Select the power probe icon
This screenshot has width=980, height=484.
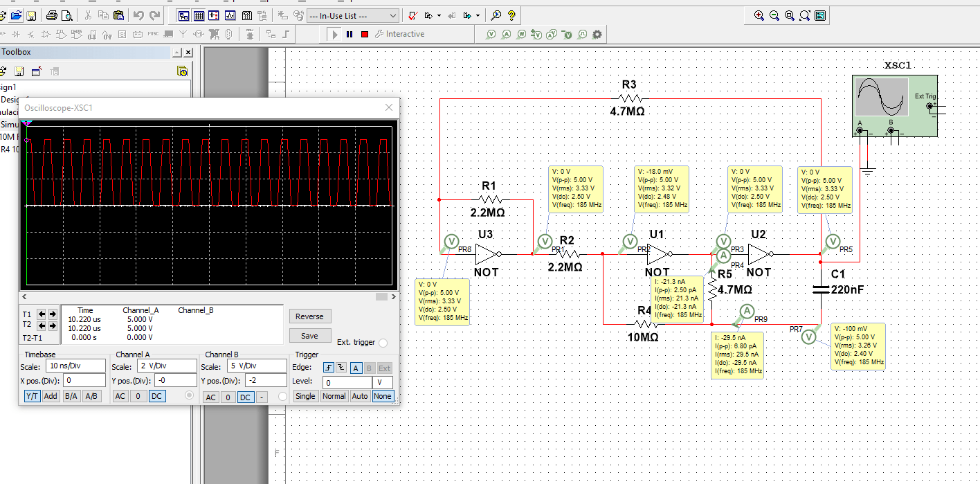522,34
